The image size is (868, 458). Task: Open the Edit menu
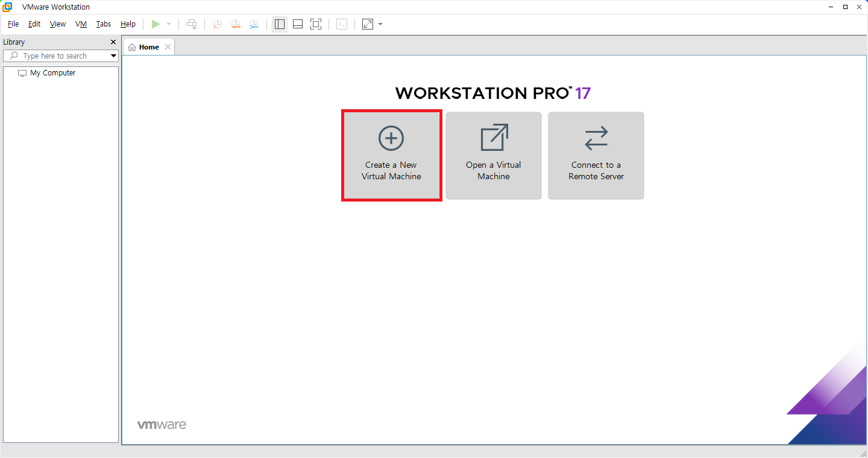(x=34, y=24)
